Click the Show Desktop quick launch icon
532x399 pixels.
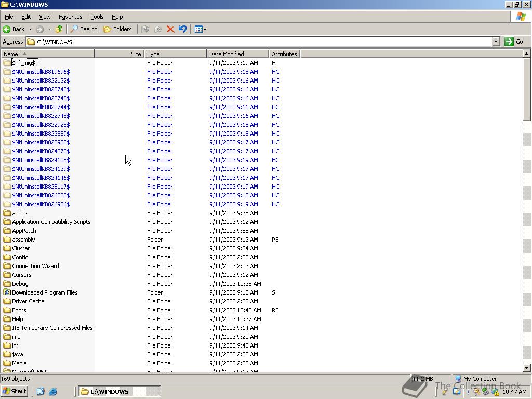pos(41,392)
